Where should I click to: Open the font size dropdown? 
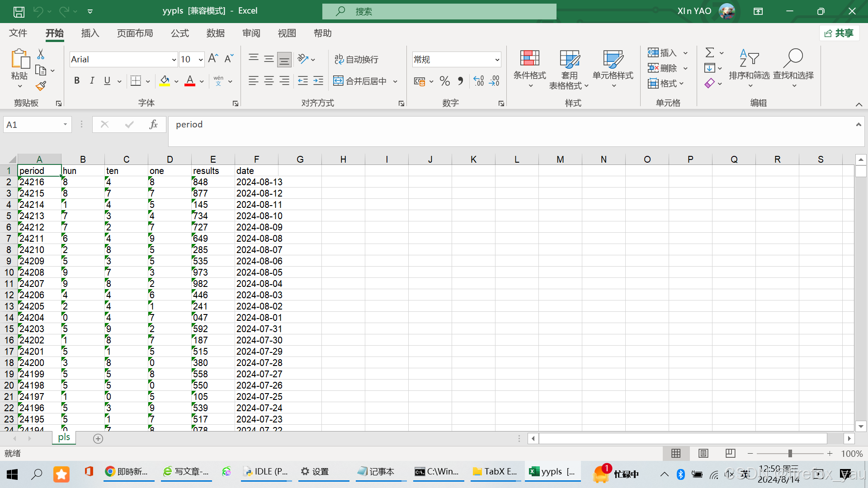200,60
